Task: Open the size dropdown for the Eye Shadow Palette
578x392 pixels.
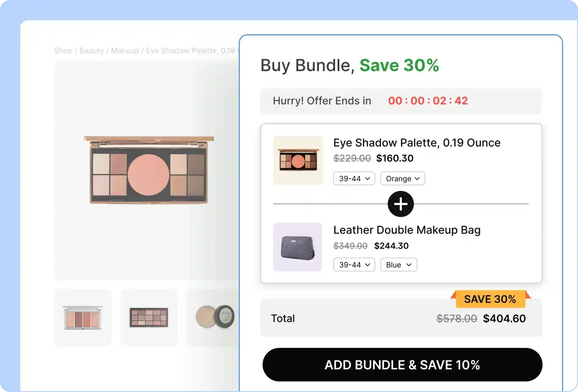Action: pyautogui.click(x=354, y=178)
